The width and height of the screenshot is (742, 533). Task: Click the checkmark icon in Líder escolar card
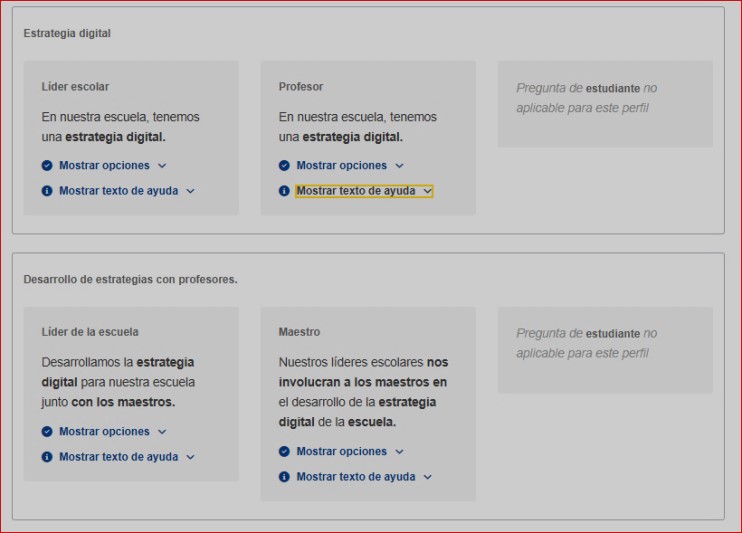(x=47, y=166)
